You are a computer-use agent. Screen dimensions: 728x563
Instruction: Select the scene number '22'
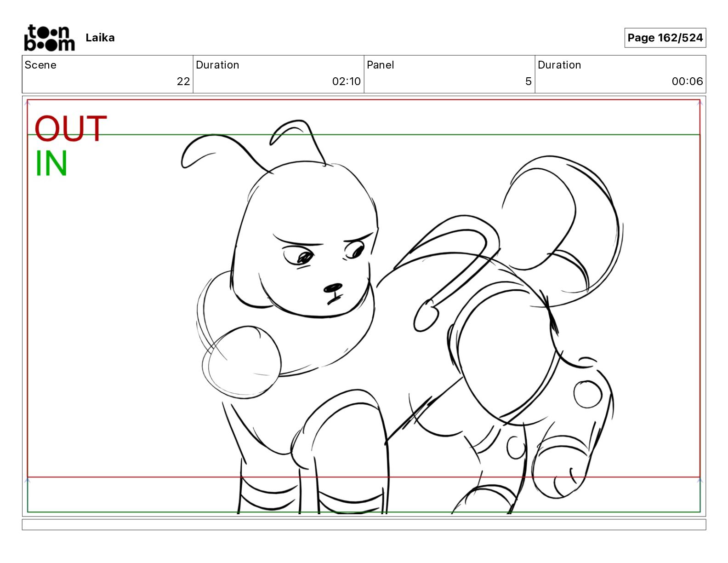click(183, 81)
